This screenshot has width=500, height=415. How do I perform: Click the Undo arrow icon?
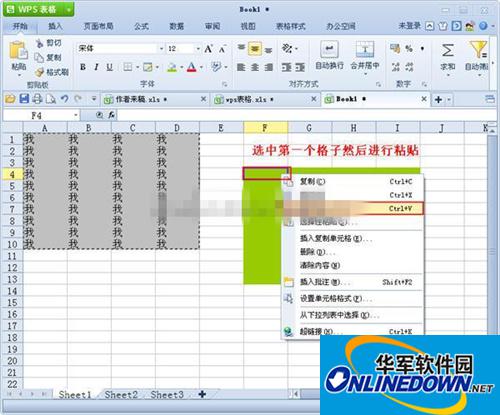pyautogui.click(x=64, y=99)
